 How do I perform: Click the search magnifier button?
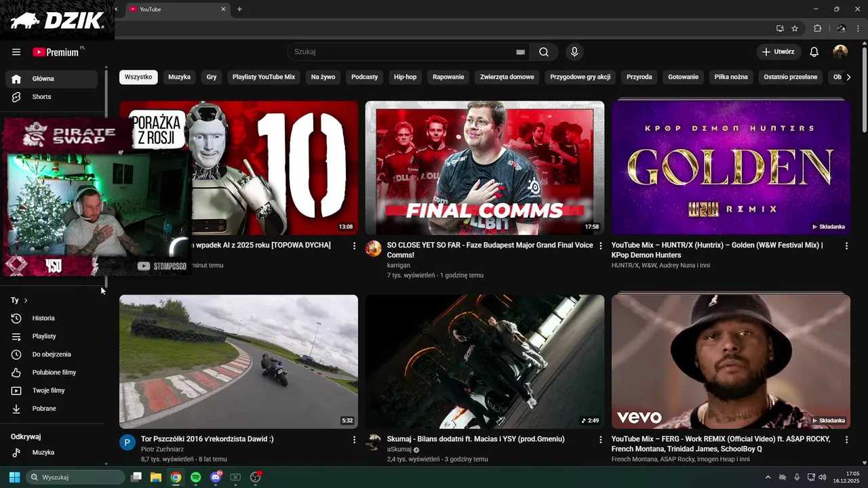(x=544, y=52)
